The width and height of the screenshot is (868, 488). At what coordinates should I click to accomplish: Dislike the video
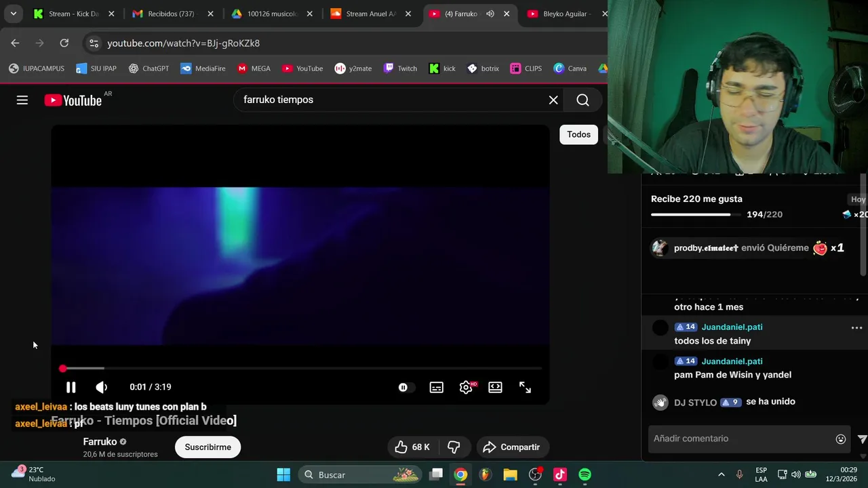pyautogui.click(x=454, y=447)
